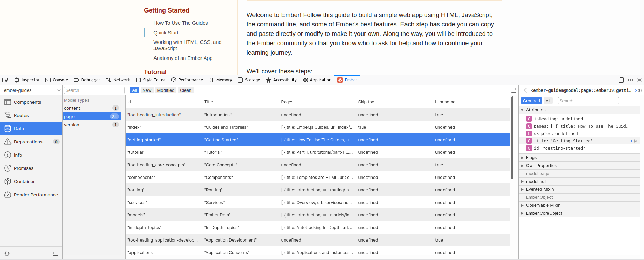Switch to the Console tab
The image size is (644, 260).
(56, 80)
